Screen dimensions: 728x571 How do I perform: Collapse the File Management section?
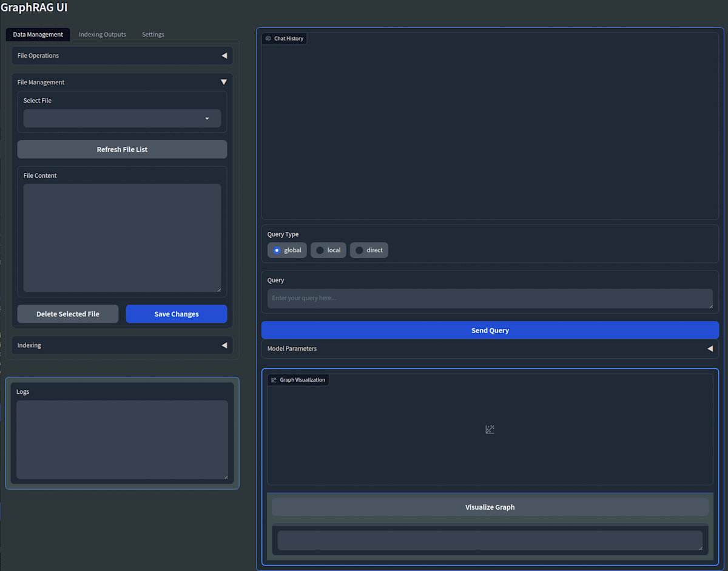[122, 82]
